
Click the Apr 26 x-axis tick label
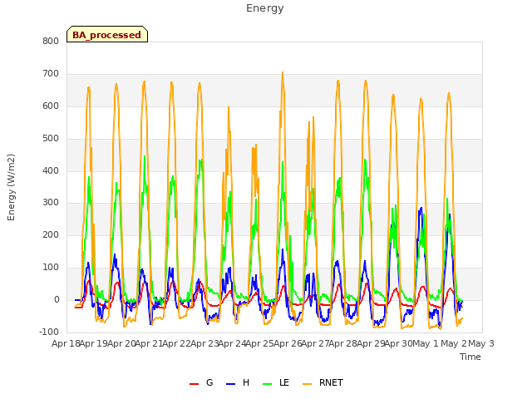pos(288,343)
